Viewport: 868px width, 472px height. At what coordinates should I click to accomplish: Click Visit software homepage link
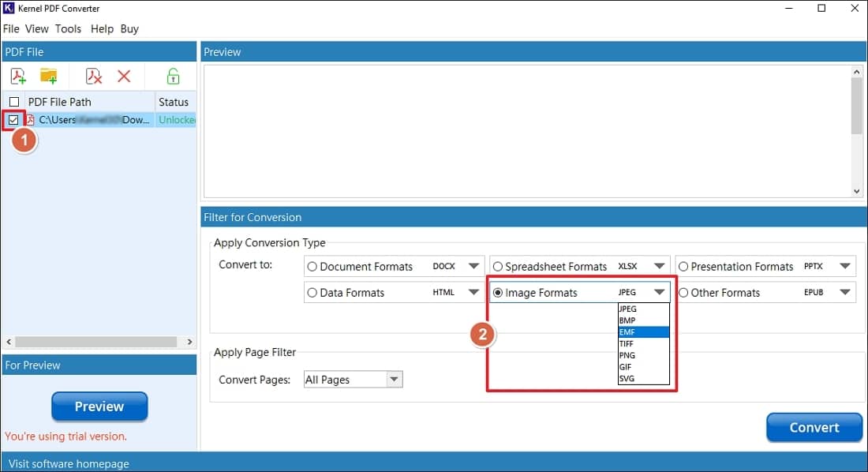tap(69, 463)
